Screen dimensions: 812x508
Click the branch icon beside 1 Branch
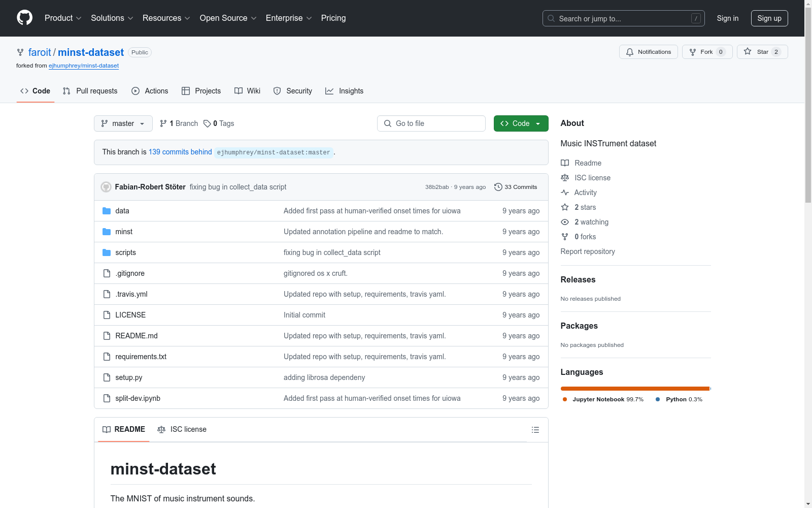163,123
